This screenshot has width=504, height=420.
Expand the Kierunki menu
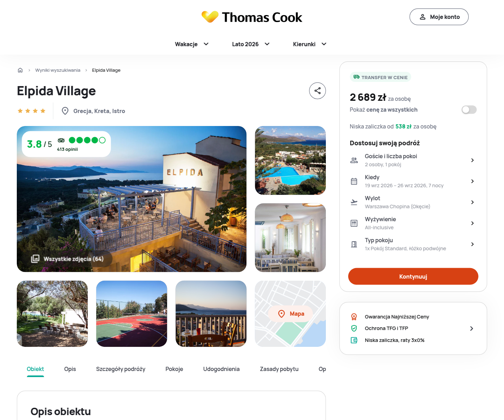pos(310,44)
